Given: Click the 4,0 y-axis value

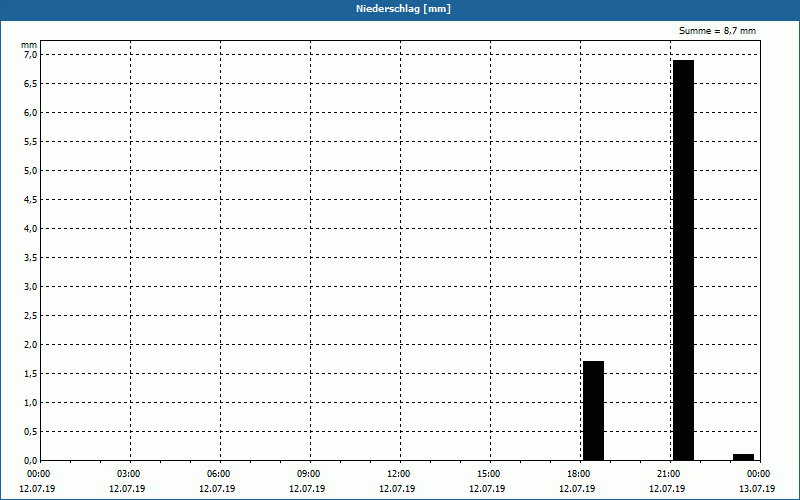Looking at the screenshot, I should coord(31,229).
